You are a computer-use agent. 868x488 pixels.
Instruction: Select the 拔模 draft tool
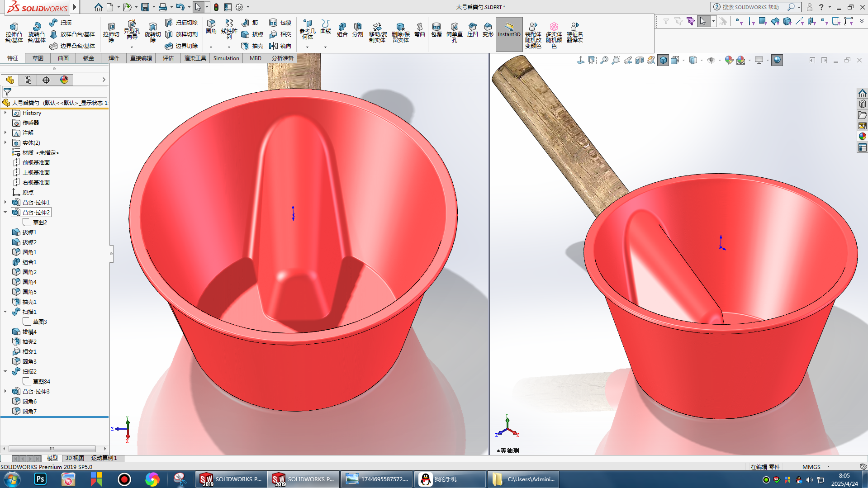252,34
